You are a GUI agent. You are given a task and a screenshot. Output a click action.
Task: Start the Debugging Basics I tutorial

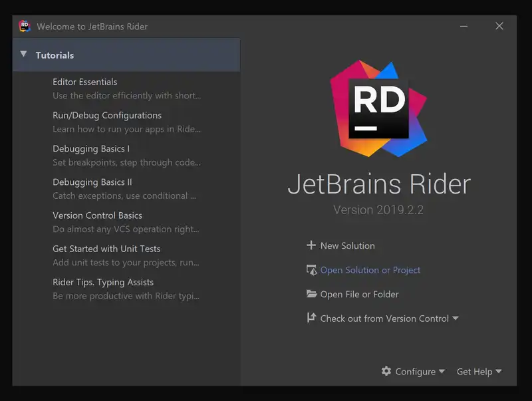pos(91,148)
